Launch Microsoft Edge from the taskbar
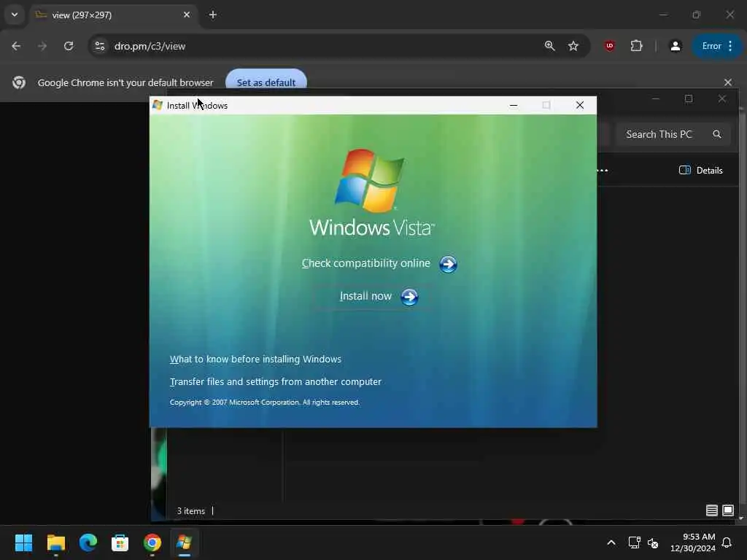The width and height of the screenshot is (747, 560). (x=88, y=542)
